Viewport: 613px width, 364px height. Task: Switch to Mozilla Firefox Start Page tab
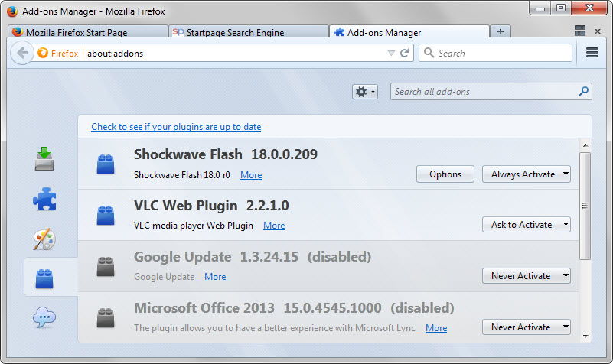click(x=87, y=32)
